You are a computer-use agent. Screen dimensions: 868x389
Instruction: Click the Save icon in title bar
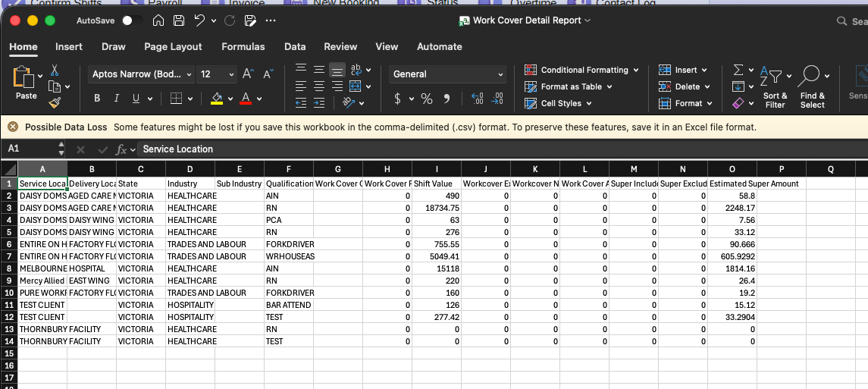pos(178,20)
